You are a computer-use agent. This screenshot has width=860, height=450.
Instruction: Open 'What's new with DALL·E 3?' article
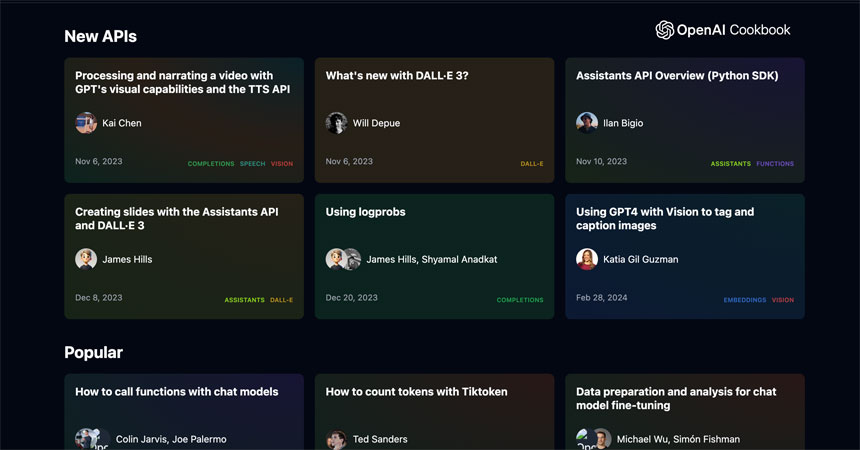click(x=397, y=76)
